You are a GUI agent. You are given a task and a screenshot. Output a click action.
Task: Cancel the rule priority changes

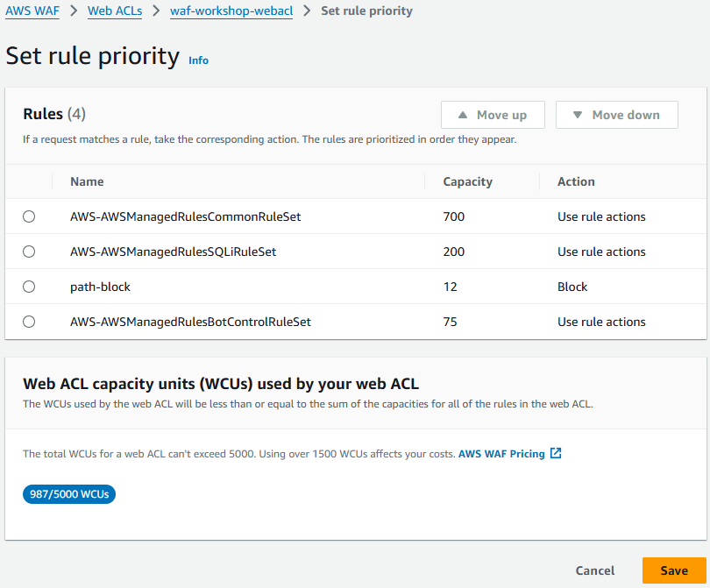point(595,570)
